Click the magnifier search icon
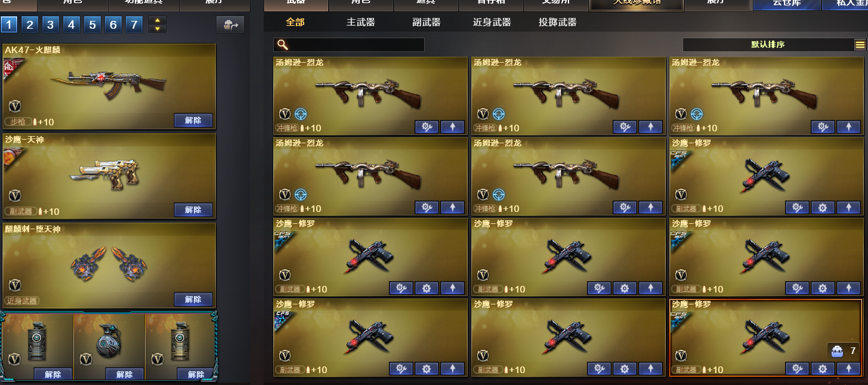868x385 pixels. (x=283, y=45)
